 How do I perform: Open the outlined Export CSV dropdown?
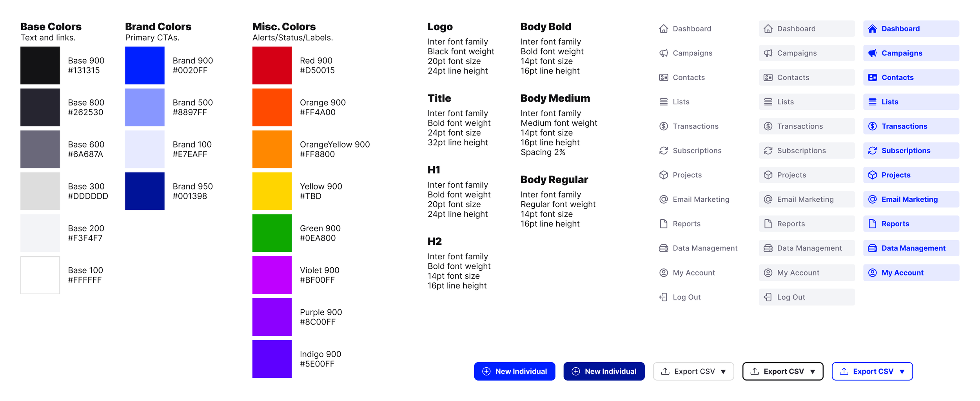pos(782,371)
